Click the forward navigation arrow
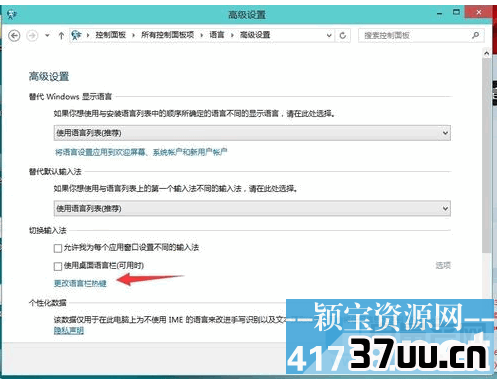The height and width of the screenshot is (379, 499). pos(32,35)
